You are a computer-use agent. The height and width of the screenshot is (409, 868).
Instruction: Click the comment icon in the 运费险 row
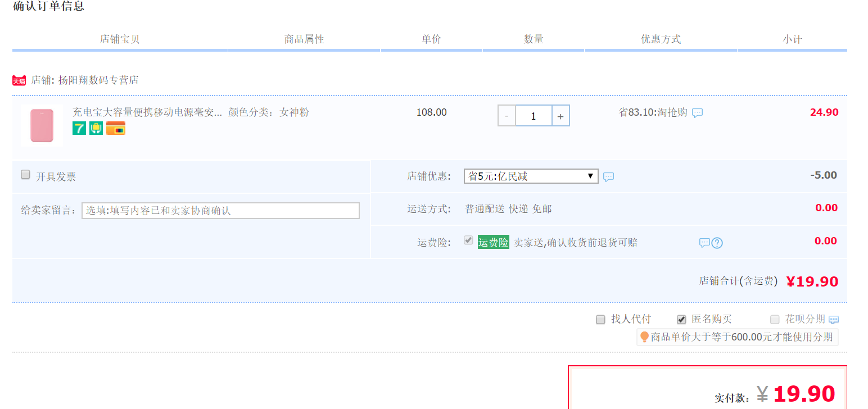704,243
